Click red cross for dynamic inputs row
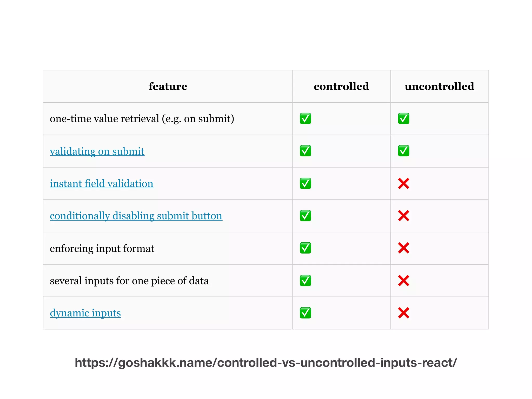This screenshot has height=399, width=532. (403, 313)
